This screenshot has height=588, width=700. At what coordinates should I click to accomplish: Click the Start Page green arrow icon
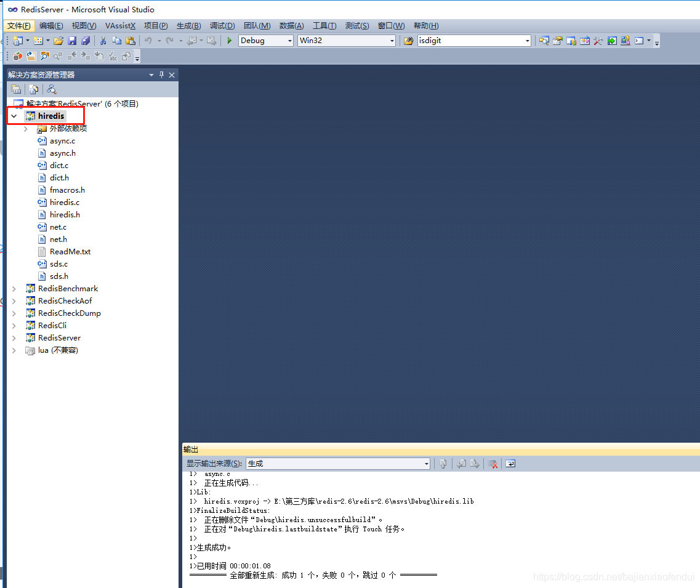612,41
